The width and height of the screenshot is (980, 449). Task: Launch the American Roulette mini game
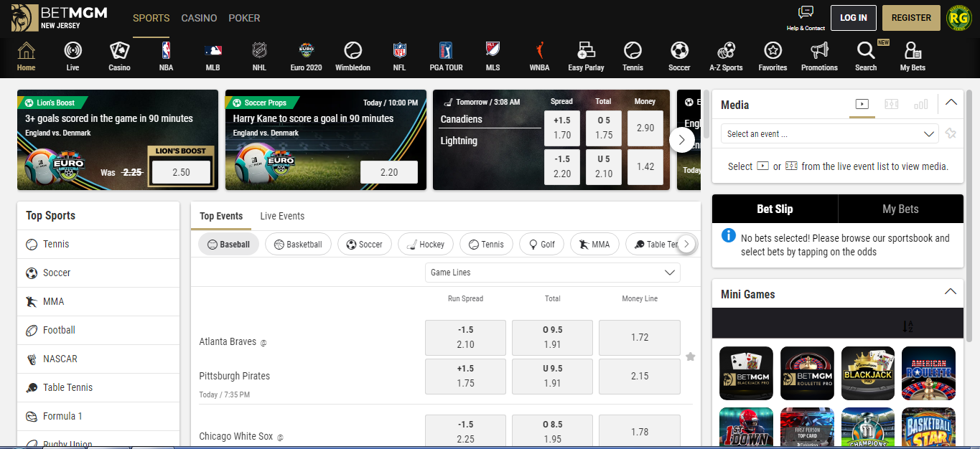[928, 373]
